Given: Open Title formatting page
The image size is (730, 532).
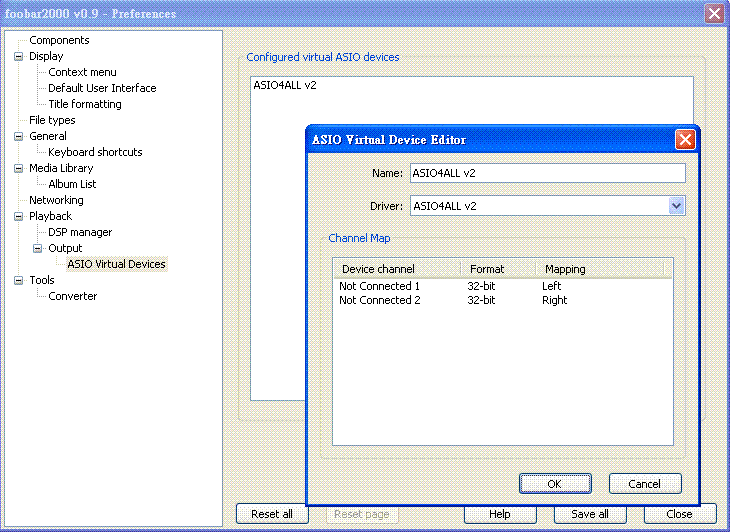Looking at the screenshot, I should (85, 104).
